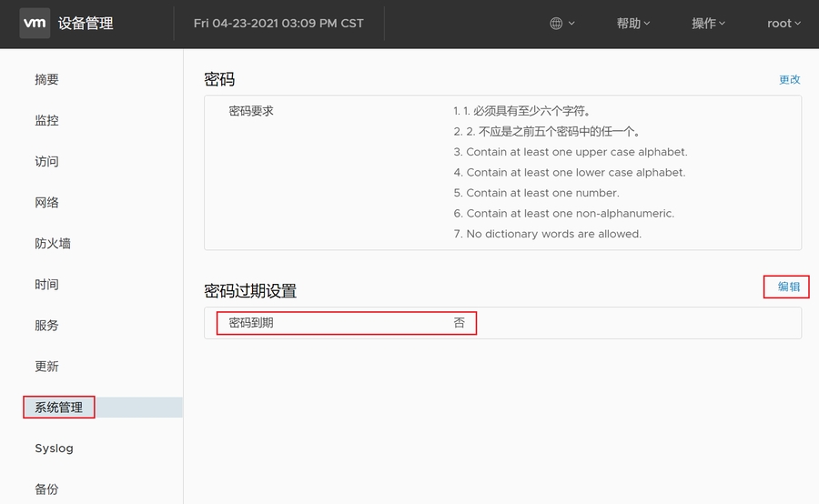The width and height of the screenshot is (819, 504).
Task: Select 时间 in the navigation
Action: (47, 285)
